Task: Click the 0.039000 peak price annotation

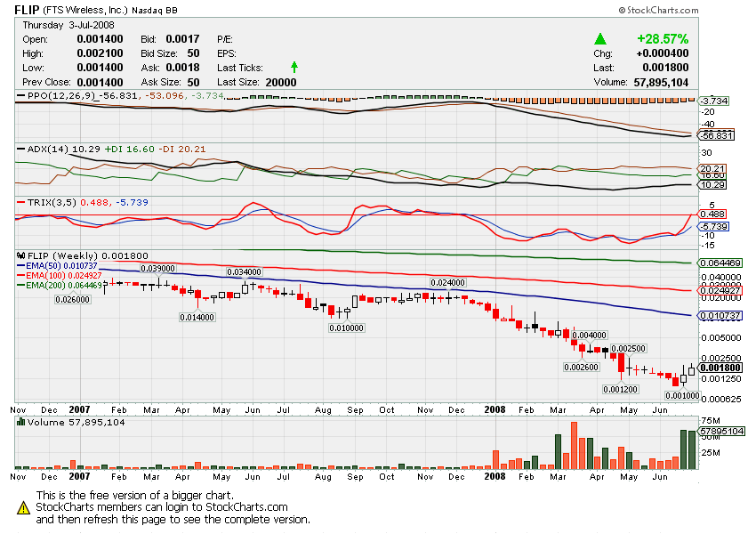Action: click(x=157, y=269)
